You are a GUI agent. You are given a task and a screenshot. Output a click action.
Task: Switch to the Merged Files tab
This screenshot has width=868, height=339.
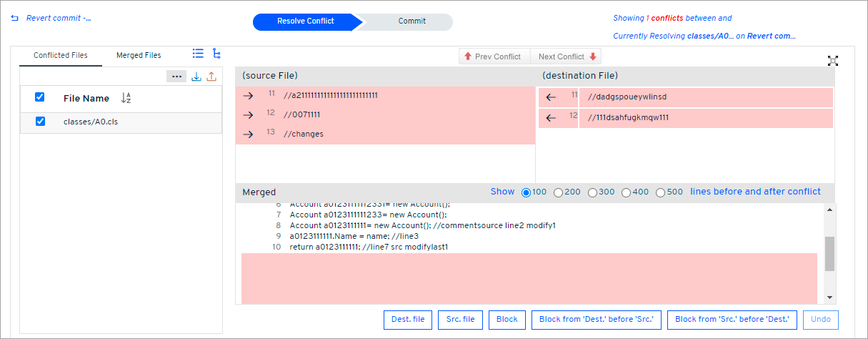[139, 55]
